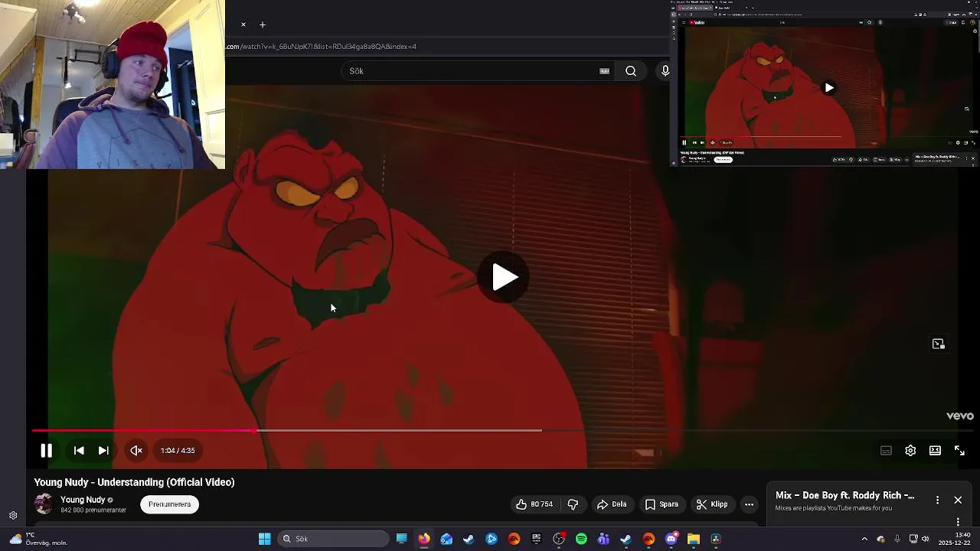Go to the previous video in the playlist
This screenshot has width=980, height=551.
pyautogui.click(x=79, y=451)
